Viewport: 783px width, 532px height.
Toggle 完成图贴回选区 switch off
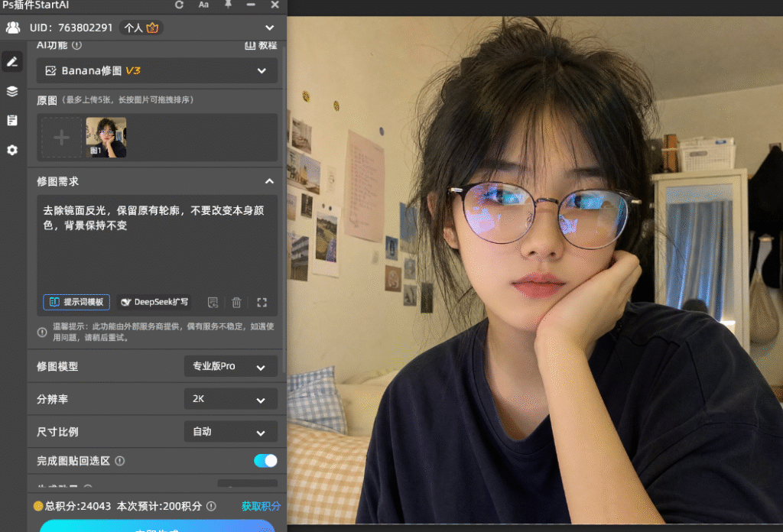(x=265, y=461)
